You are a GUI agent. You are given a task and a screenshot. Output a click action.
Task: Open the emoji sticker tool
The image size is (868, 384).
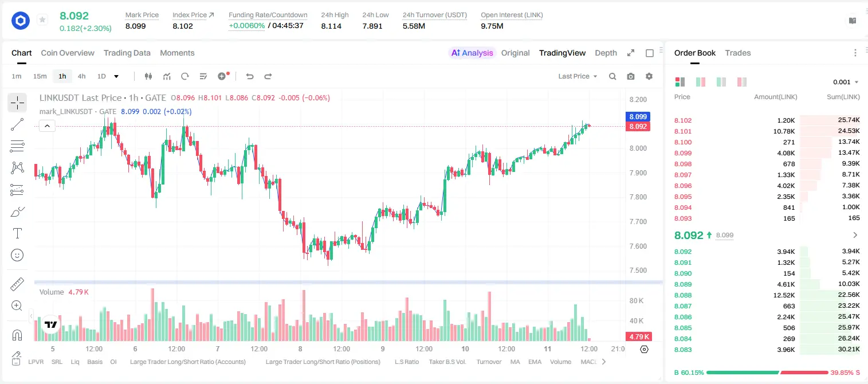pyautogui.click(x=17, y=255)
